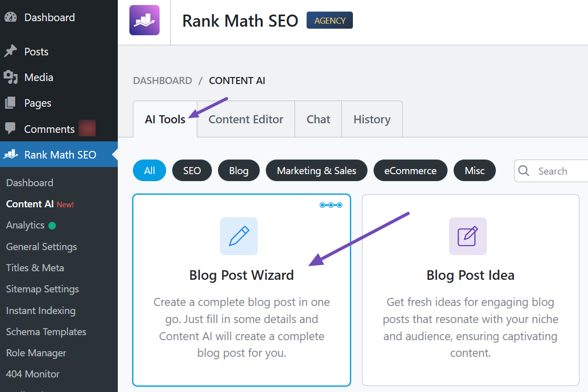Click the Comments speech bubble icon
The image size is (588, 392).
point(11,129)
